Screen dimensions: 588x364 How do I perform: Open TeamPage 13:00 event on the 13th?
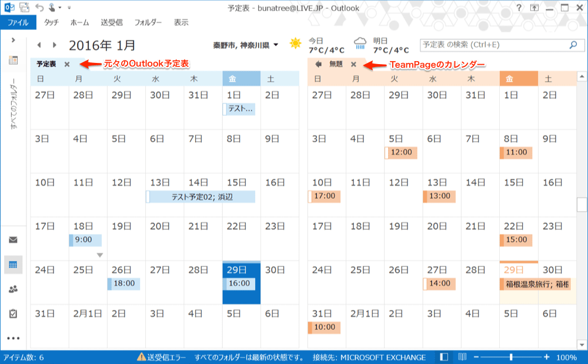point(439,196)
